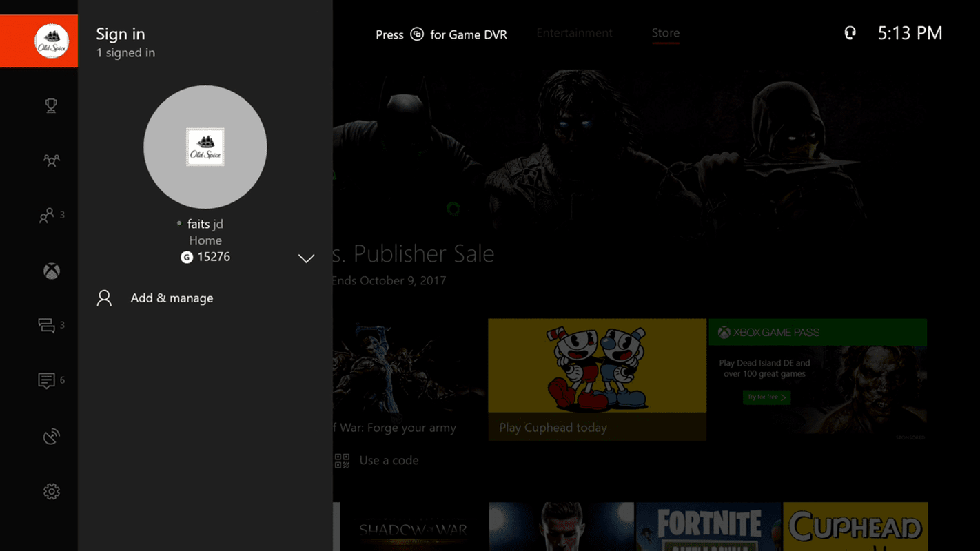Select the gamertag faits jd

[x=205, y=224]
